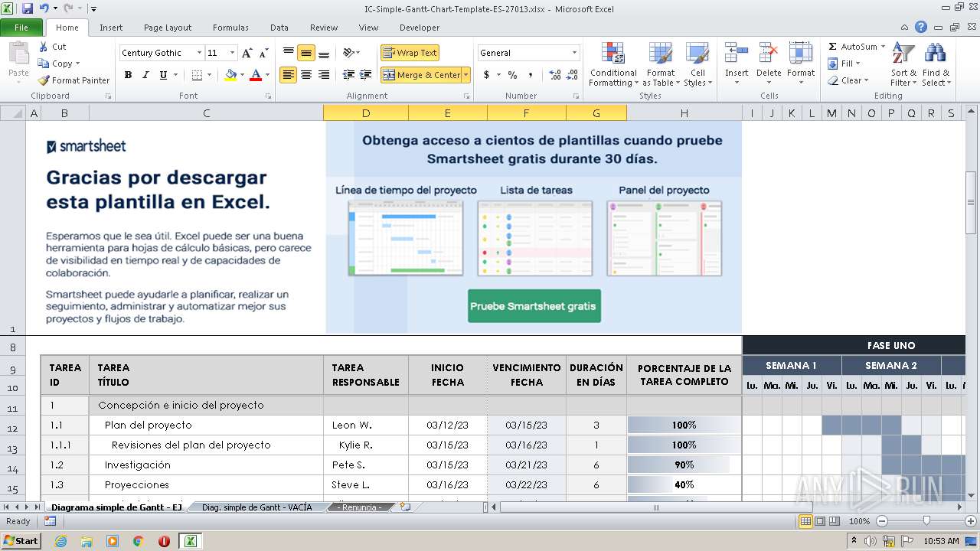The height and width of the screenshot is (551, 980).
Task: Apply Percent Style format
Action: click(512, 75)
